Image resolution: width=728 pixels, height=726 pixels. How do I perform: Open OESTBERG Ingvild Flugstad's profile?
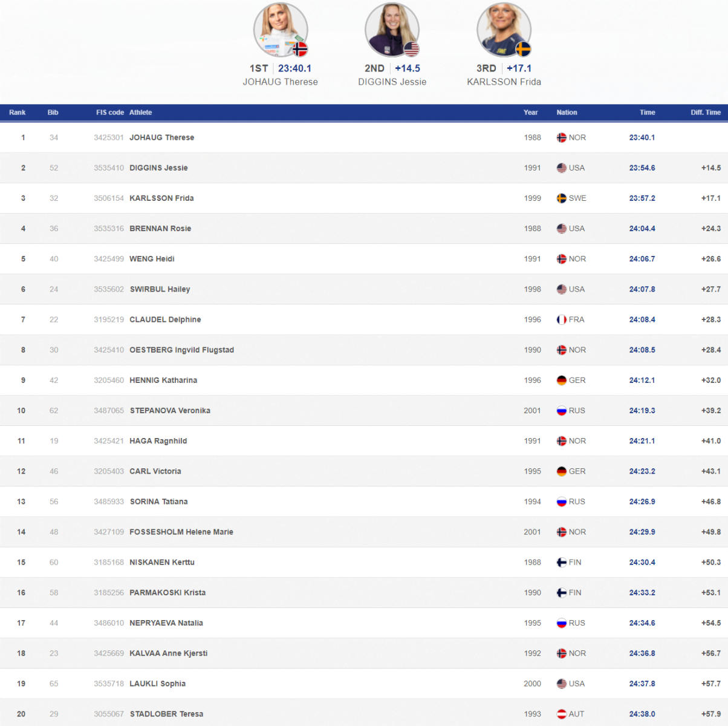tap(181, 350)
